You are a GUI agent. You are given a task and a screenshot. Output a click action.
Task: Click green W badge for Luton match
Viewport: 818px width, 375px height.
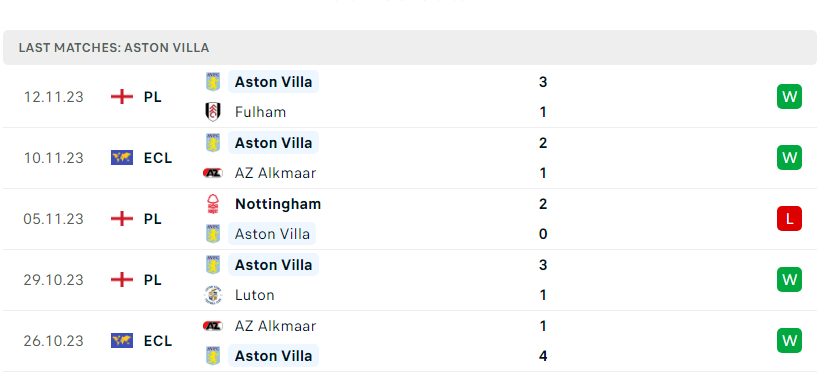click(x=789, y=280)
